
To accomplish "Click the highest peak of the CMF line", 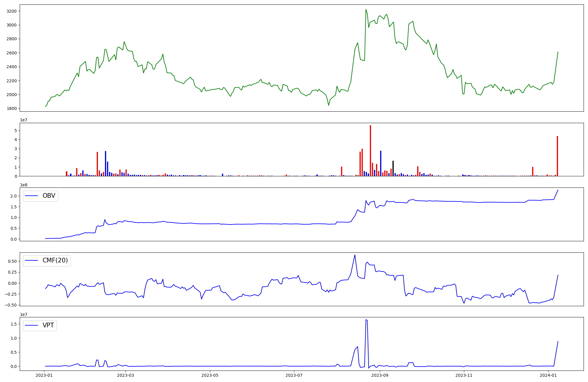I will (x=355, y=255).
